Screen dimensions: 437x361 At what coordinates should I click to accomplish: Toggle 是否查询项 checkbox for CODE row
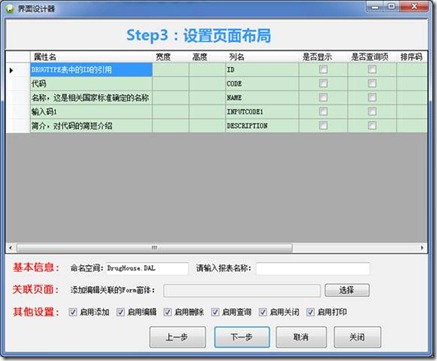click(x=372, y=83)
